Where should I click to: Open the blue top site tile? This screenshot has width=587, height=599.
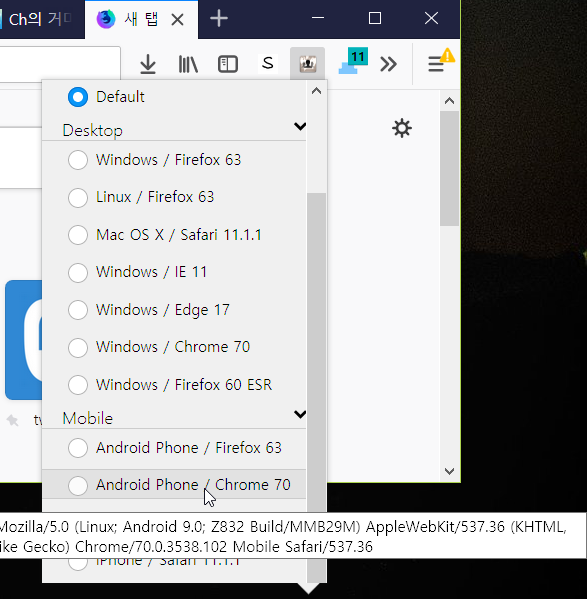point(24,340)
